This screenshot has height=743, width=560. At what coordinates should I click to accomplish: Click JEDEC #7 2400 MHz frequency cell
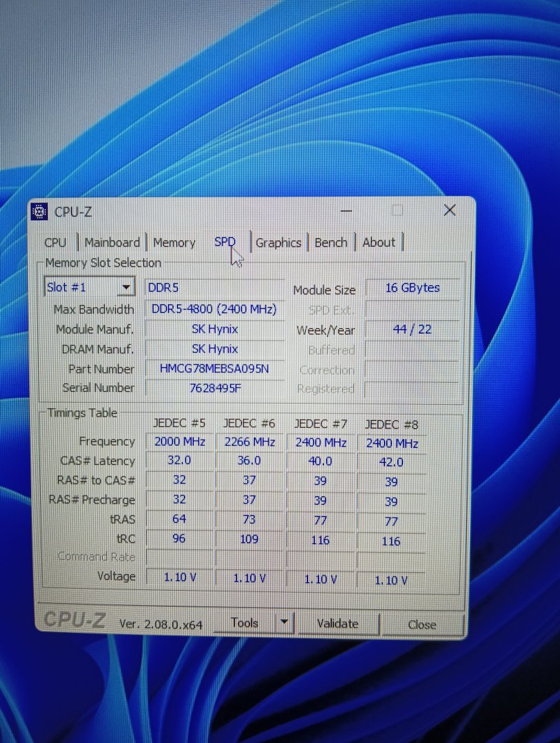[x=321, y=443]
